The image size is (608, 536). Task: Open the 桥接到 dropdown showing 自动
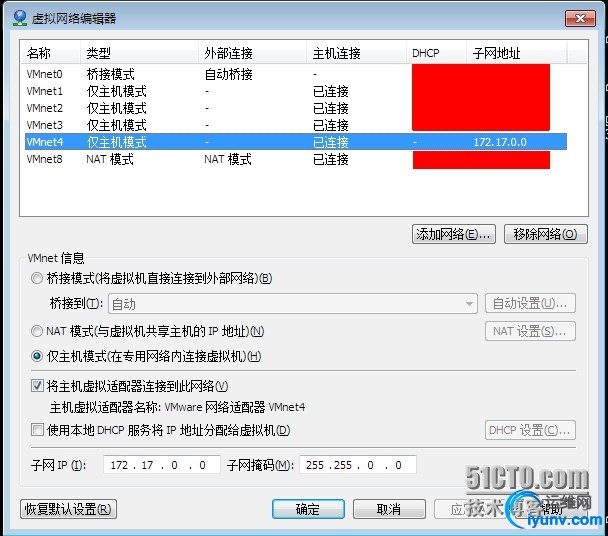(293, 304)
